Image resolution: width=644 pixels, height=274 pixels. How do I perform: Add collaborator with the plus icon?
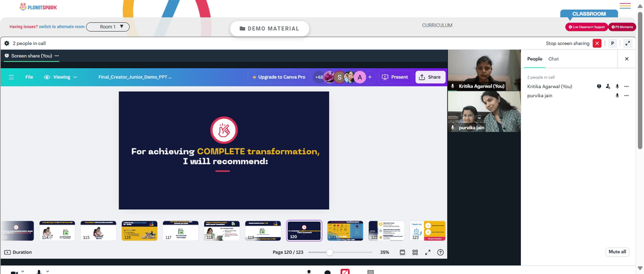[370, 77]
